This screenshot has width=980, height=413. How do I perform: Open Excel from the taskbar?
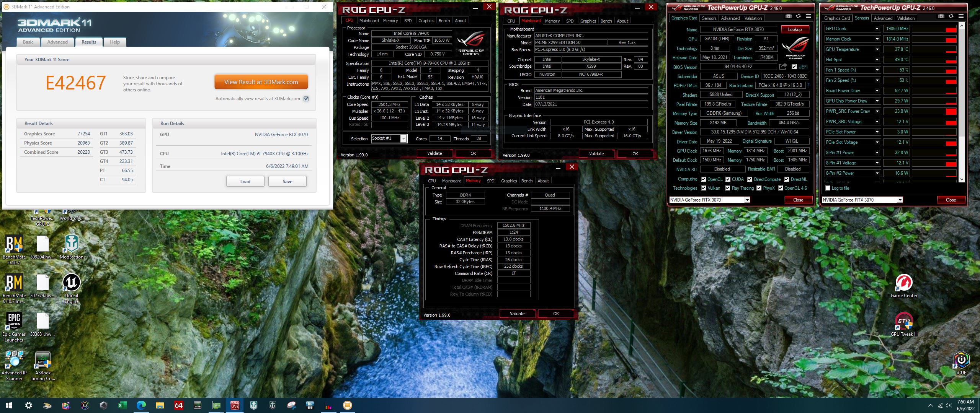[x=122, y=405]
